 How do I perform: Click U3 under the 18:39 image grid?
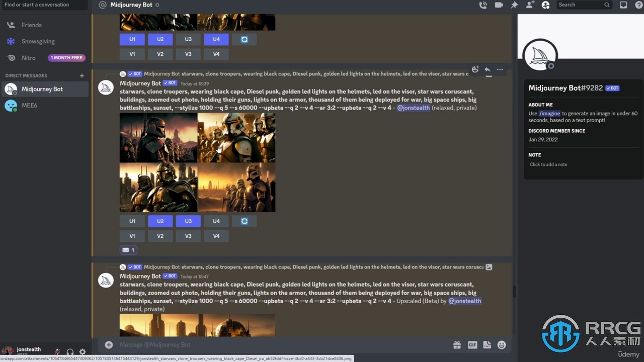pyautogui.click(x=188, y=221)
